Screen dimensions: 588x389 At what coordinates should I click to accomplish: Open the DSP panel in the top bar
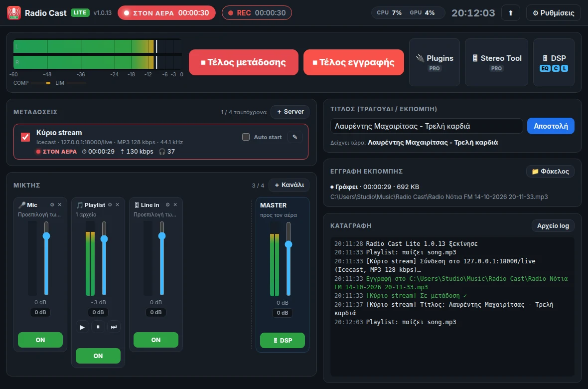(554, 62)
